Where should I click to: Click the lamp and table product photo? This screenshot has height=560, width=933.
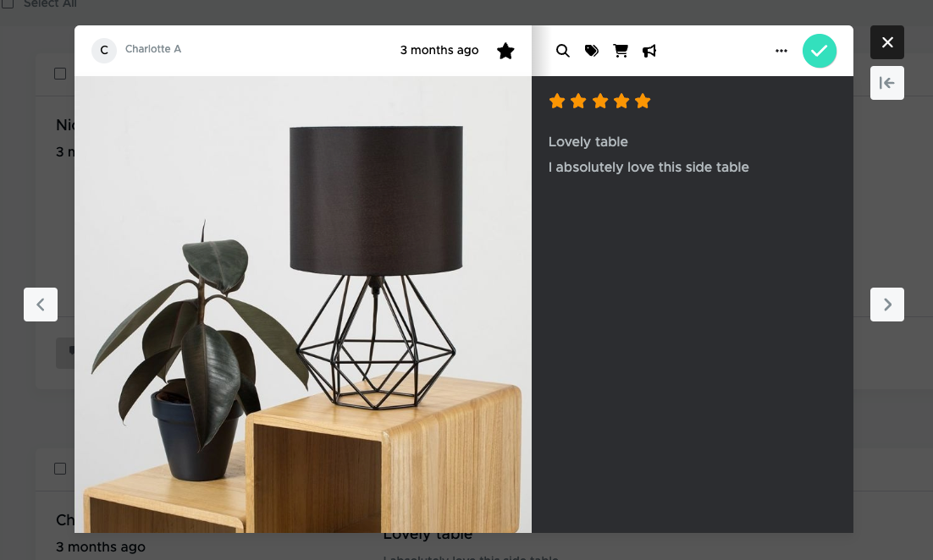tap(303, 305)
